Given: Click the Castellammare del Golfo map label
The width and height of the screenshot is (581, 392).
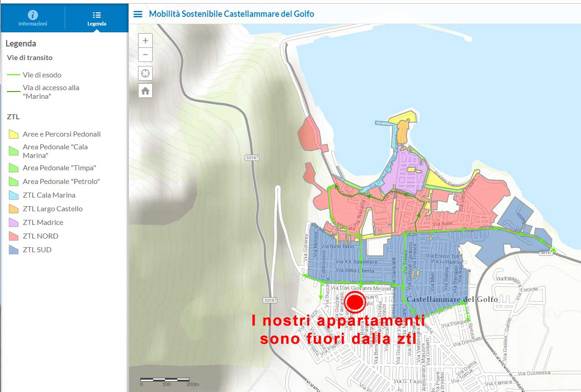Looking at the screenshot, I should (x=452, y=299).
